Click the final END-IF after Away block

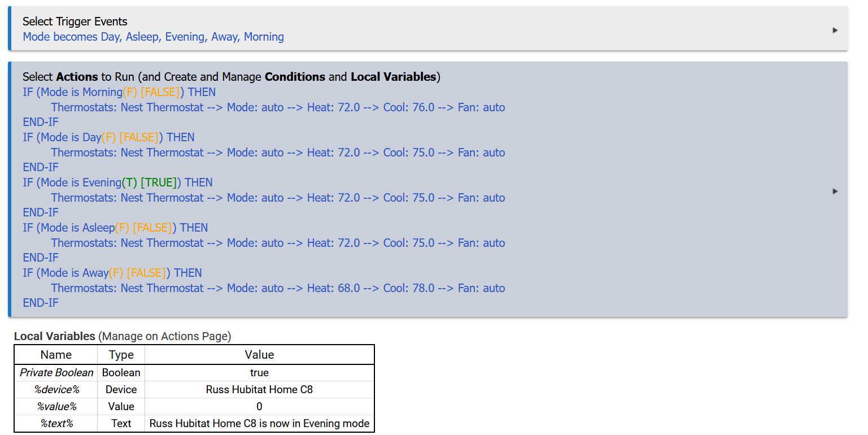tap(41, 303)
